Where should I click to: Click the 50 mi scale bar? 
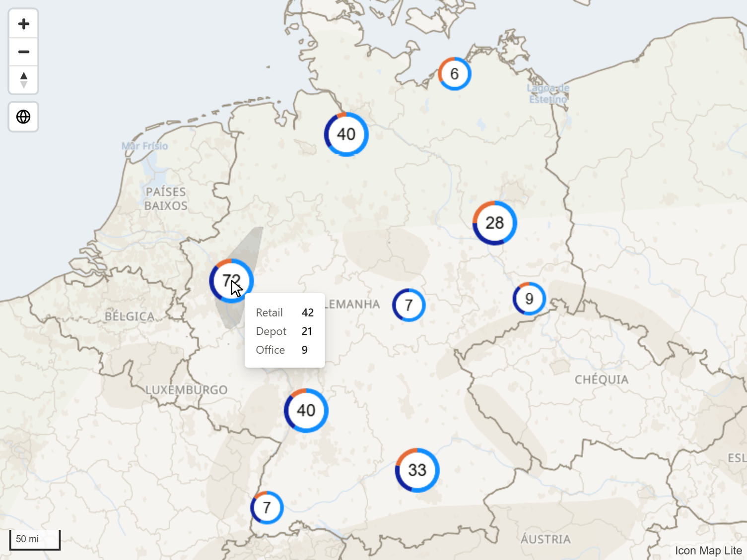point(35,540)
